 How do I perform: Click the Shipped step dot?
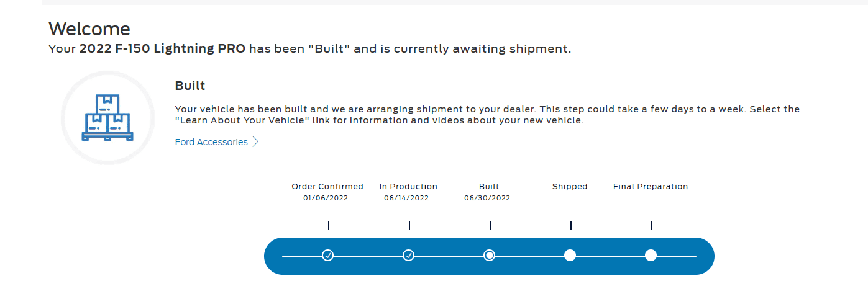pos(570,255)
